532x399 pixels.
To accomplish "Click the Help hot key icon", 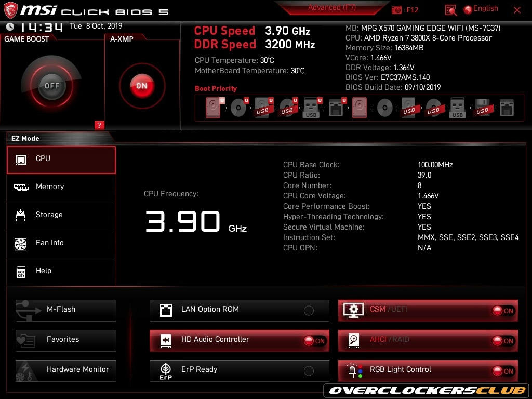I will (21, 272).
